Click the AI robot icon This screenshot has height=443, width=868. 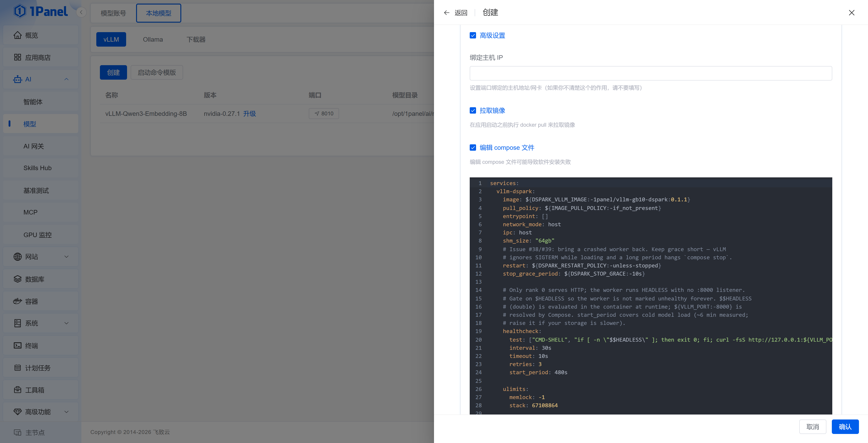coord(18,79)
